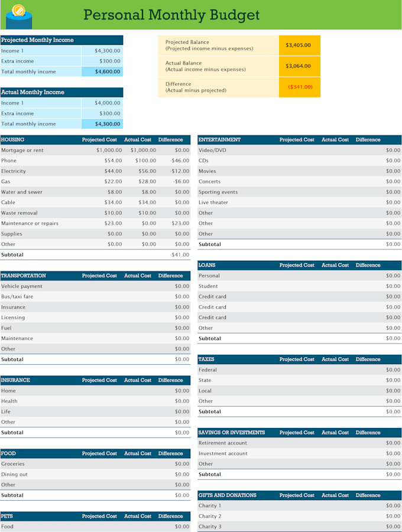This screenshot has width=402, height=532.
Task: Click the FOOD section header
Action: point(8,453)
